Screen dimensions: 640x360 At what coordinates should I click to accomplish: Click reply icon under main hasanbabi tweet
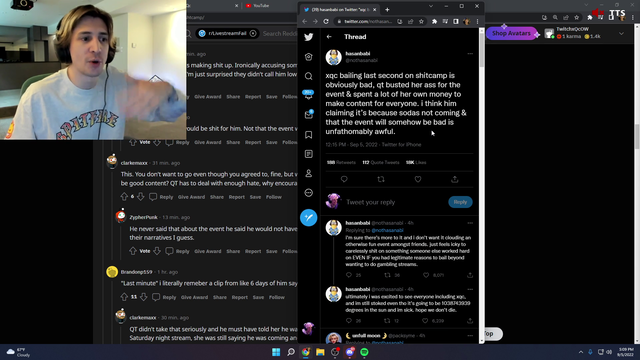tap(344, 179)
